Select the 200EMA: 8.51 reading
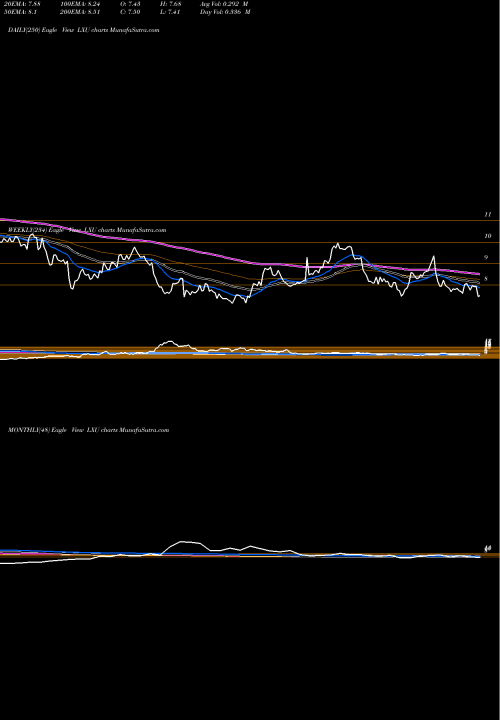 click(80, 12)
